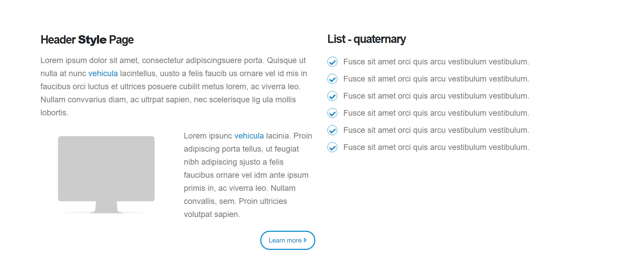The image size is (644, 275).
Task: Select the first Fusce sit amet list text
Action: (x=436, y=62)
